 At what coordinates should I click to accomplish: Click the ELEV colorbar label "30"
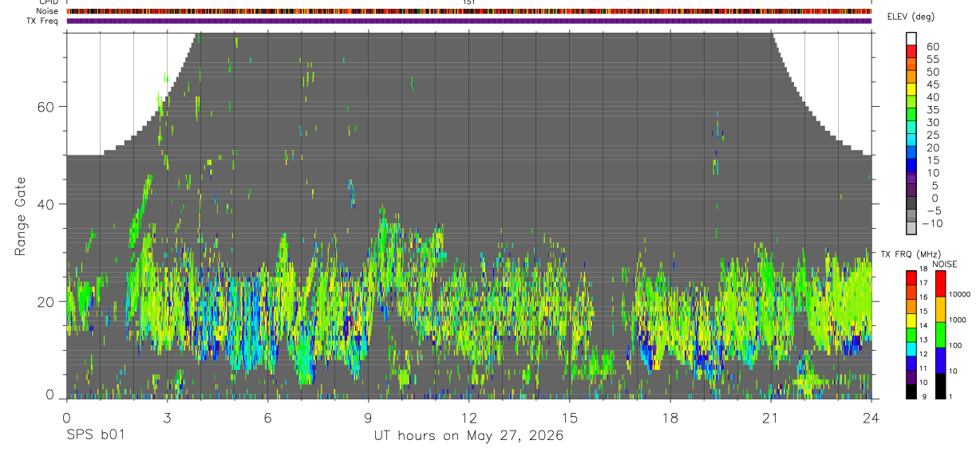932,122
